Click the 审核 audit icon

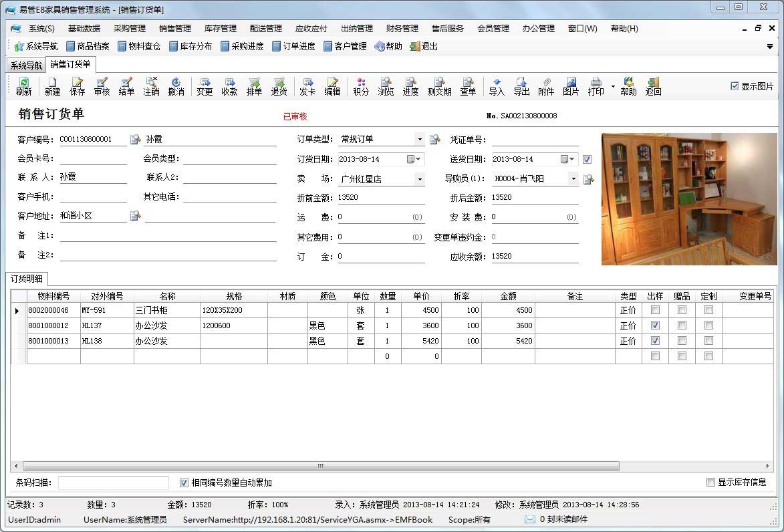[102, 86]
